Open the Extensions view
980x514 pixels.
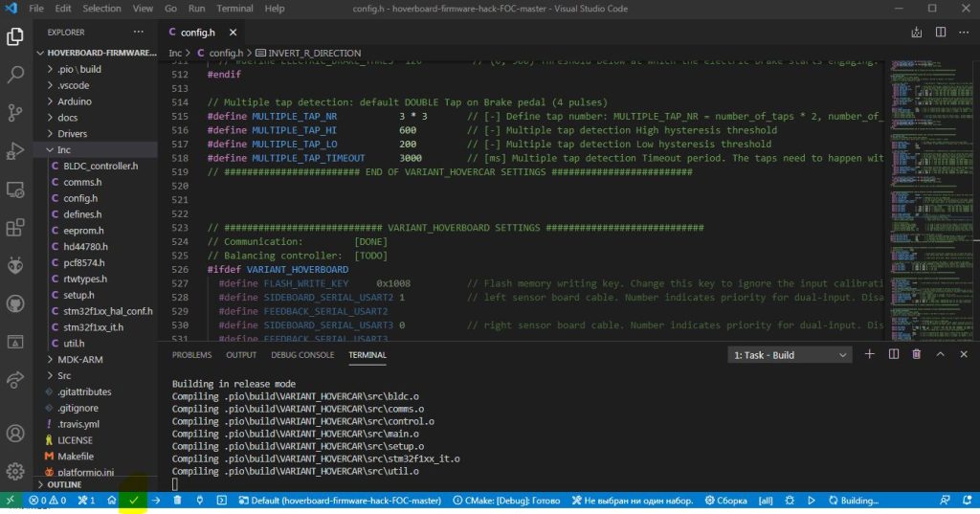[x=15, y=228]
